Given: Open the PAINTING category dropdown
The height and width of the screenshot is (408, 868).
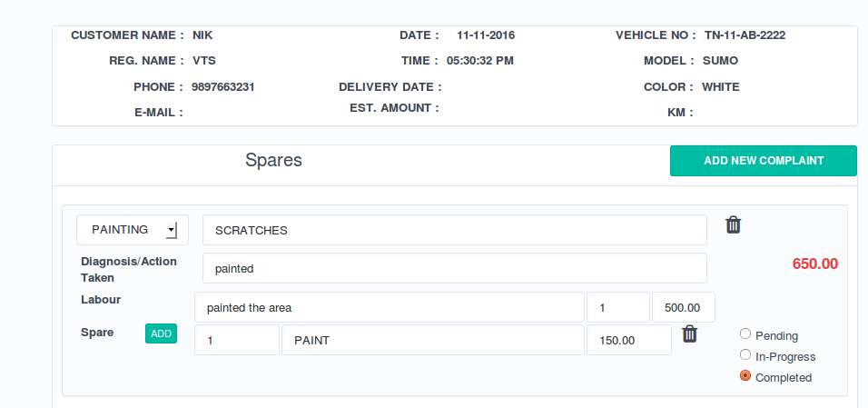Looking at the screenshot, I should pyautogui.click(x=133, y=230).
